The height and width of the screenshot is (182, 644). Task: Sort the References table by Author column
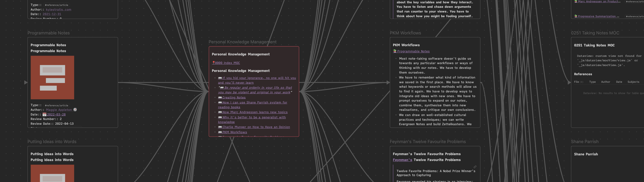[605, 82]
